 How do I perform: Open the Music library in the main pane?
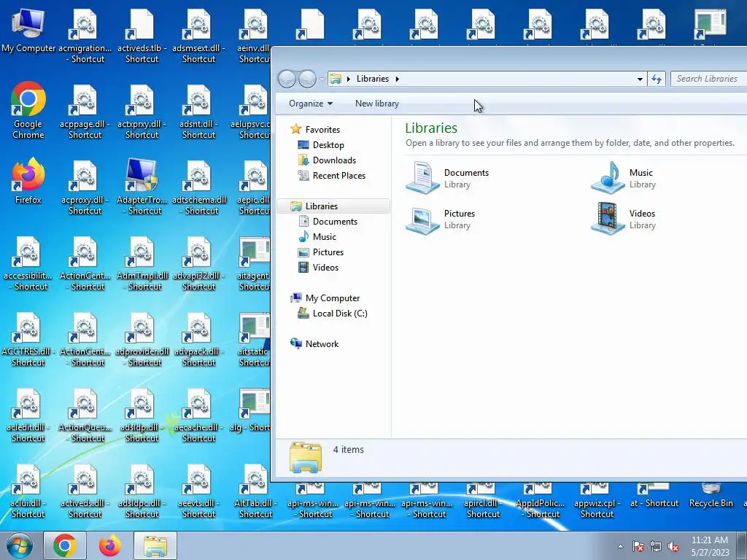coord(624,178)
